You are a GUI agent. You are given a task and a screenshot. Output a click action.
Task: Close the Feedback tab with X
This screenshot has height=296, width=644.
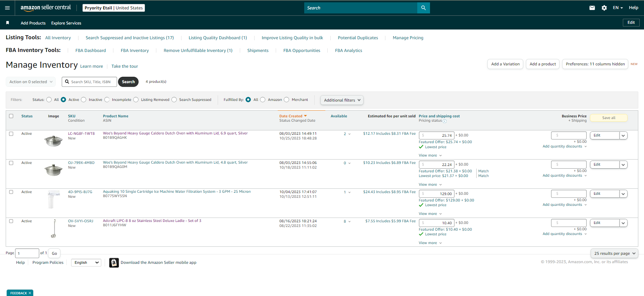pos(30,293)
